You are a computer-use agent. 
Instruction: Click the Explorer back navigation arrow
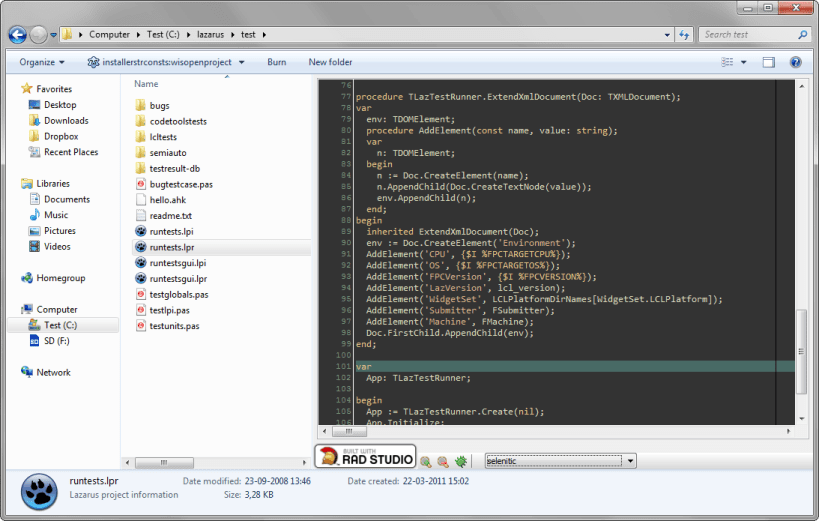click(17, 34)
